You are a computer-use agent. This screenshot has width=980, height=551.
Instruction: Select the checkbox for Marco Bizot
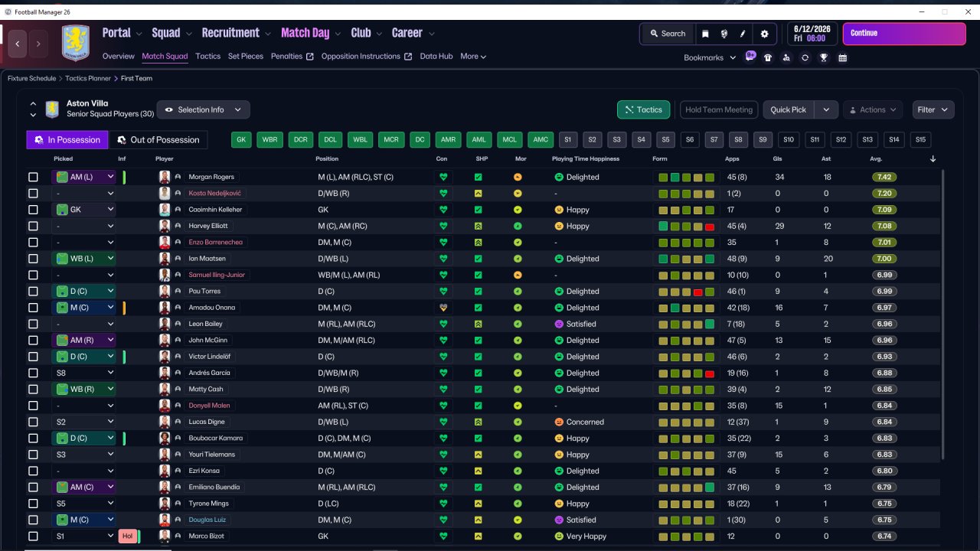(33, 536)
